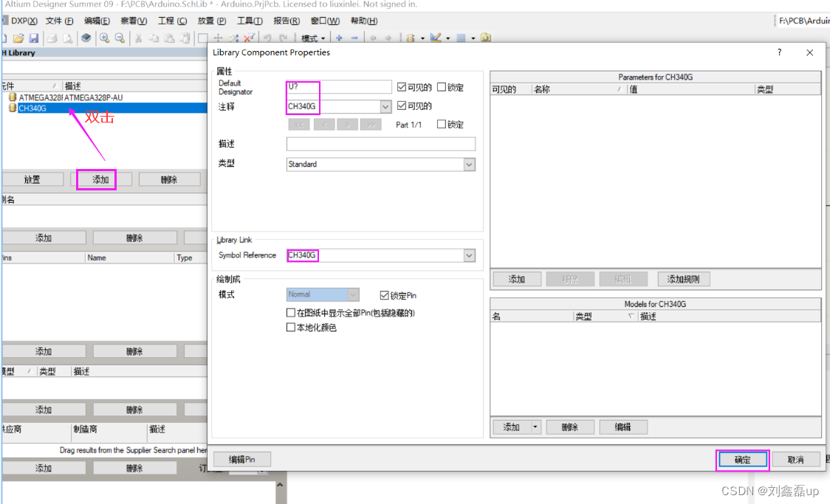Click the Undo arrow icon
Image resolution: width=830 pixels, height=504 pixels.
(267, 38)
